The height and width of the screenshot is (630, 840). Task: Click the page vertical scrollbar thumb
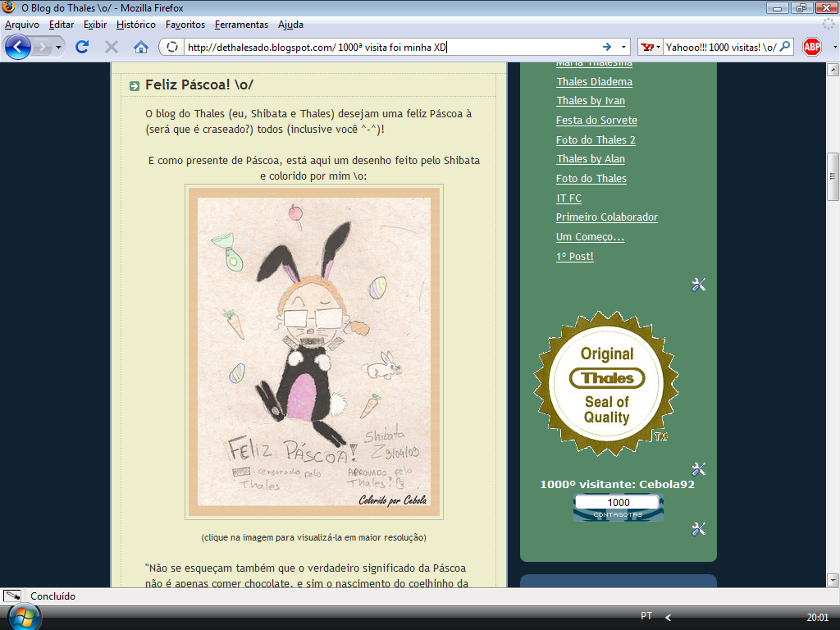(833, 176)
